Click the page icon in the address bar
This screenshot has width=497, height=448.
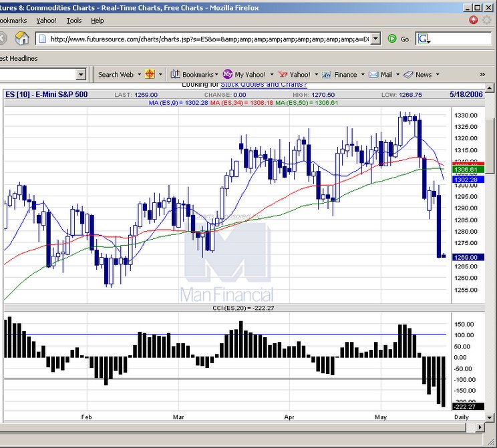pyautogui.click(x=42, y=39)
